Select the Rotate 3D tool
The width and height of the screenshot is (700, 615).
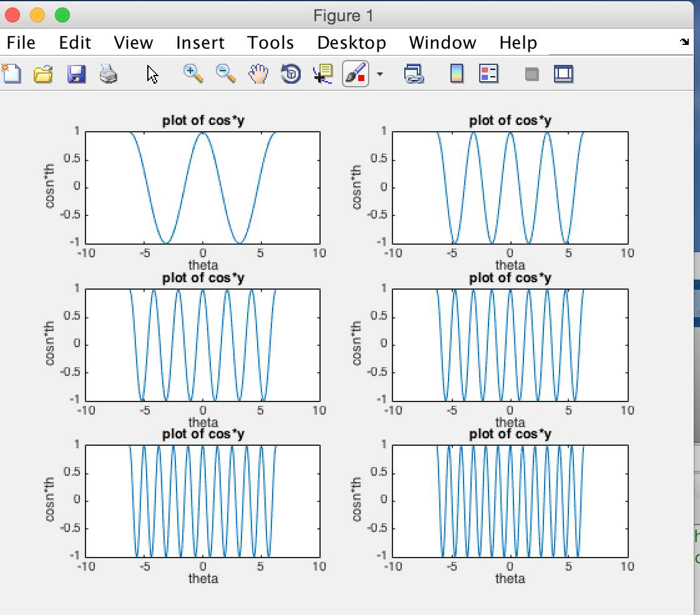(291, 74)
